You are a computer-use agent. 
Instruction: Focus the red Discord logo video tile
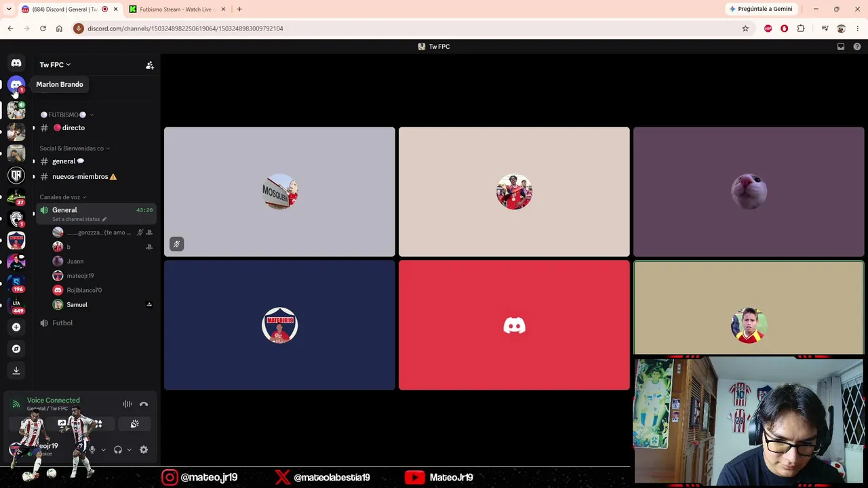[x=514, y=325]
